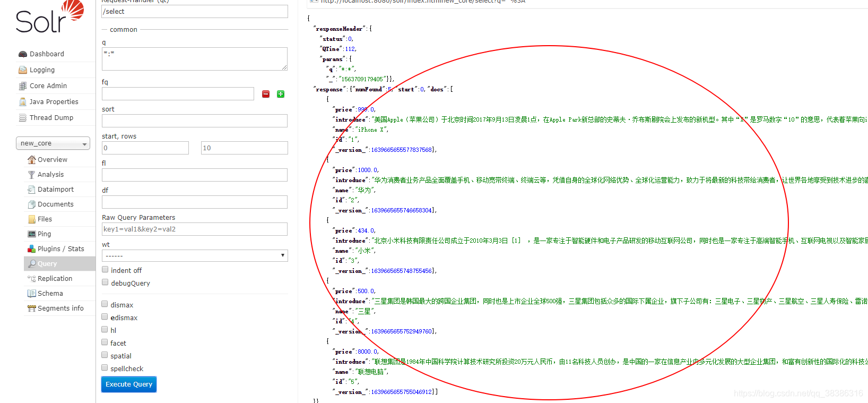Open the Overview link for new_core
The height and width of the screenshot is (403, 868).
coord(53,160)
